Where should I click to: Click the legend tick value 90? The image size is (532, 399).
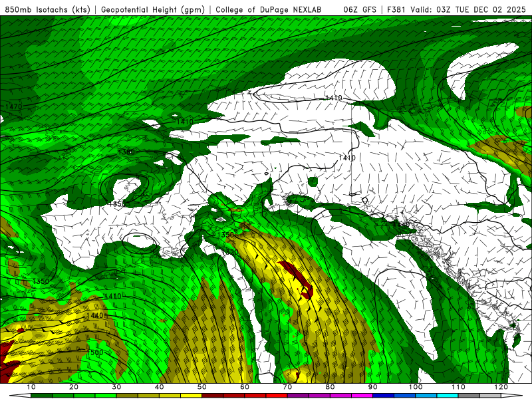point(373,387)
